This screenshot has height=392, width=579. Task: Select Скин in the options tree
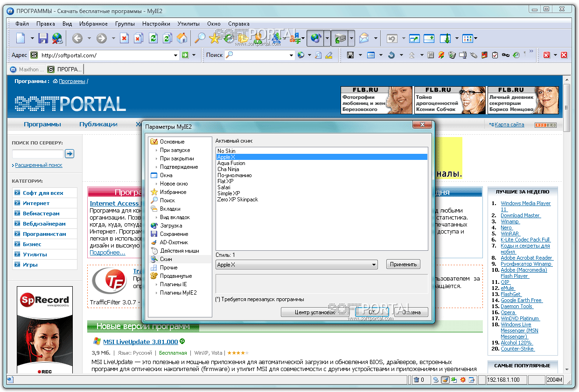click(x=166, y=259)
